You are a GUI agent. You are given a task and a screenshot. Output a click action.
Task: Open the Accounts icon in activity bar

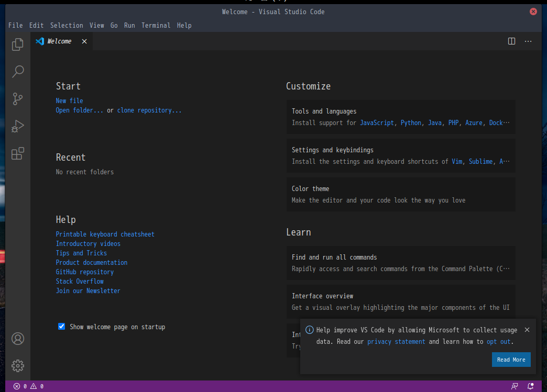click(18, 339)
